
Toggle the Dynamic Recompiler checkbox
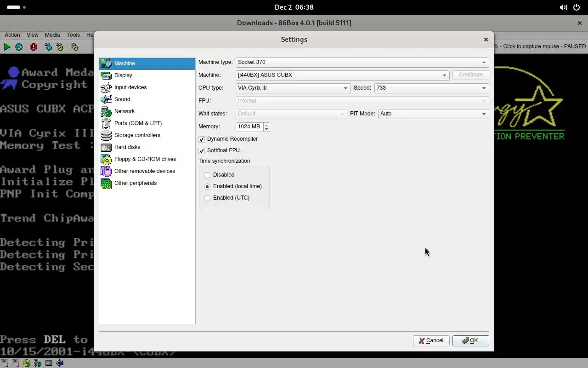[x=202, y=139]
